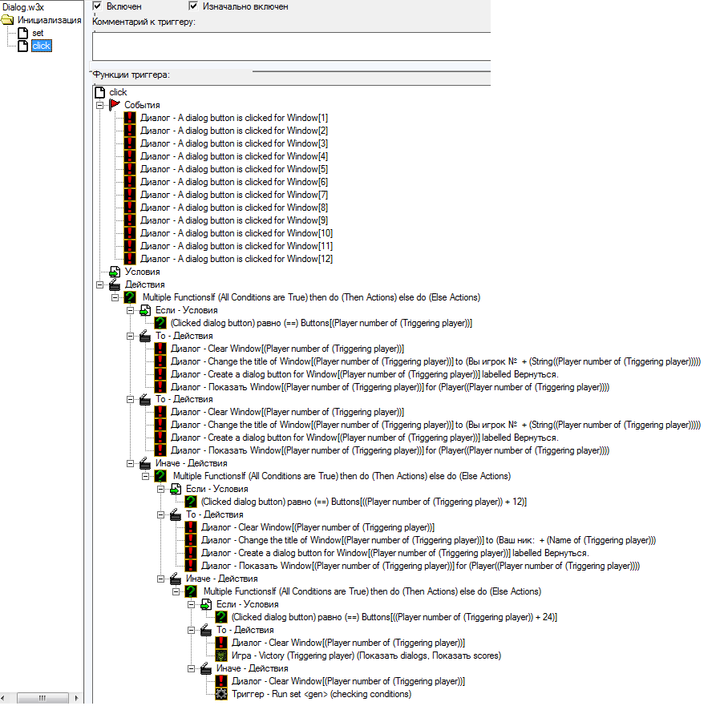The height and width of the screenshot is (718, 728).
Task: Select Change the title Ваш ник action
Action: click(x=428, y=540)
